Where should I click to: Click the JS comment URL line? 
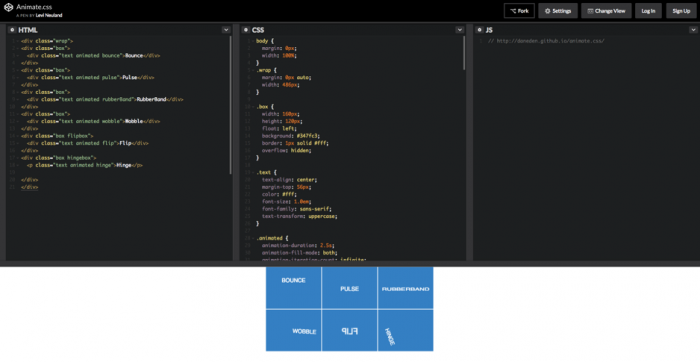point(546,41)
